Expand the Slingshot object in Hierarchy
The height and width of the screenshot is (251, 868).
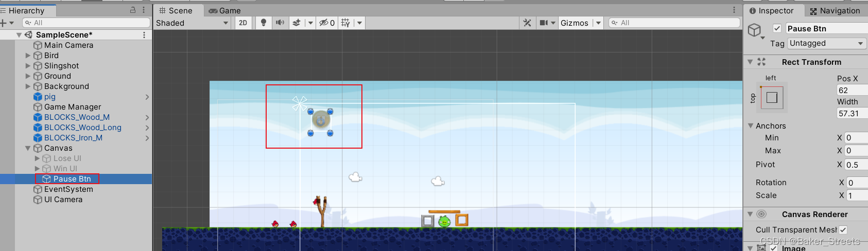tap(28, 66)
